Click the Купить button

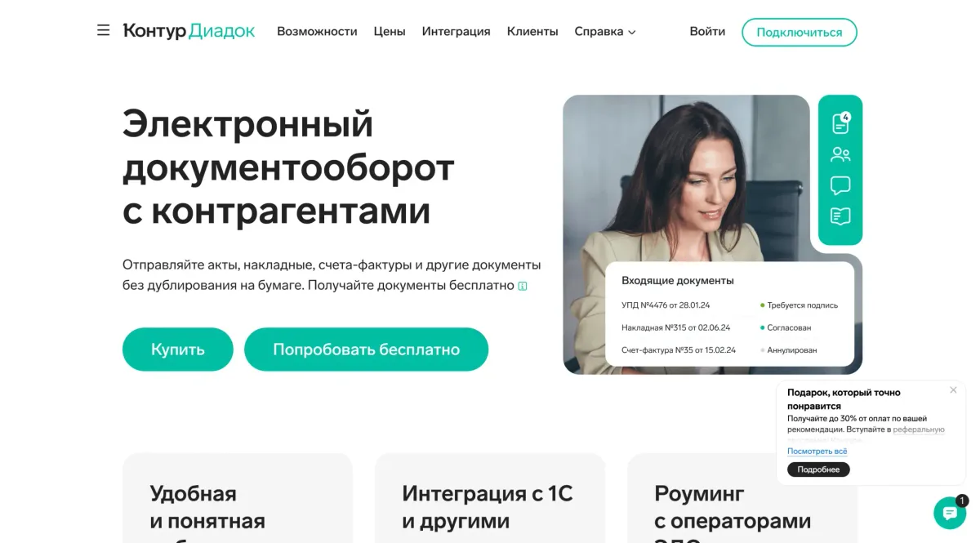178,349
